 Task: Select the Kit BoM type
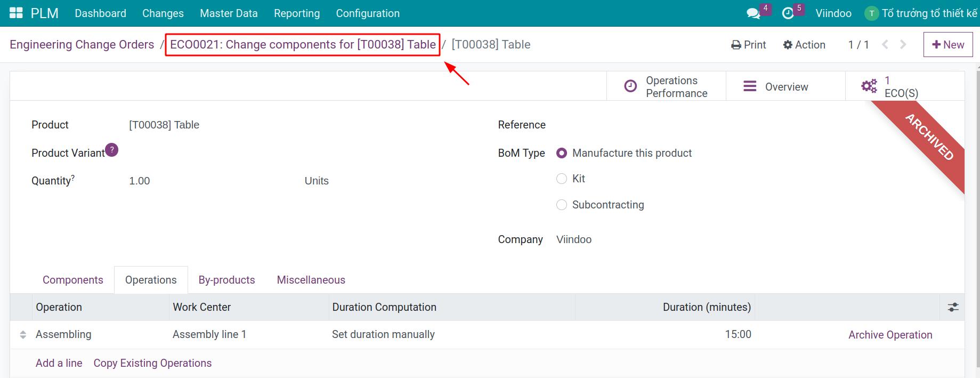562,179
